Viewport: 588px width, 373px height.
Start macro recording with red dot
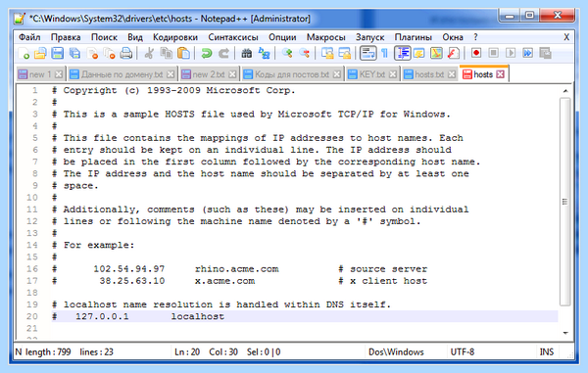[476, 53]
